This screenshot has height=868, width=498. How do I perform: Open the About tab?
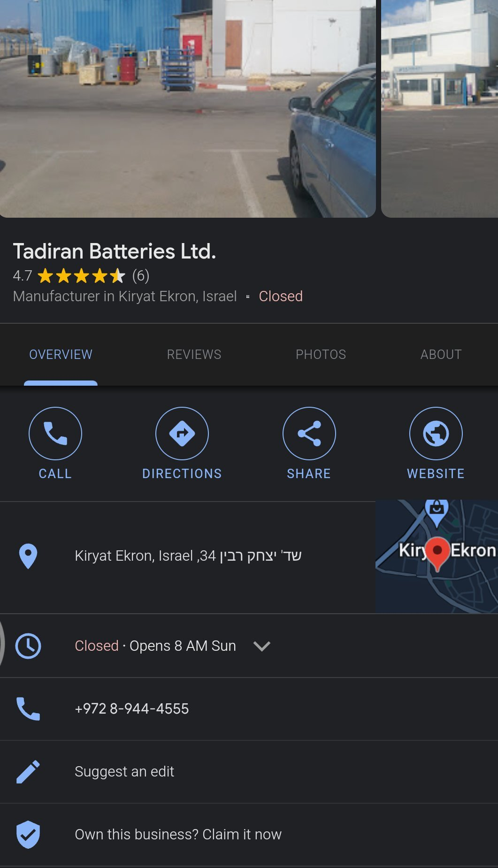441,354
